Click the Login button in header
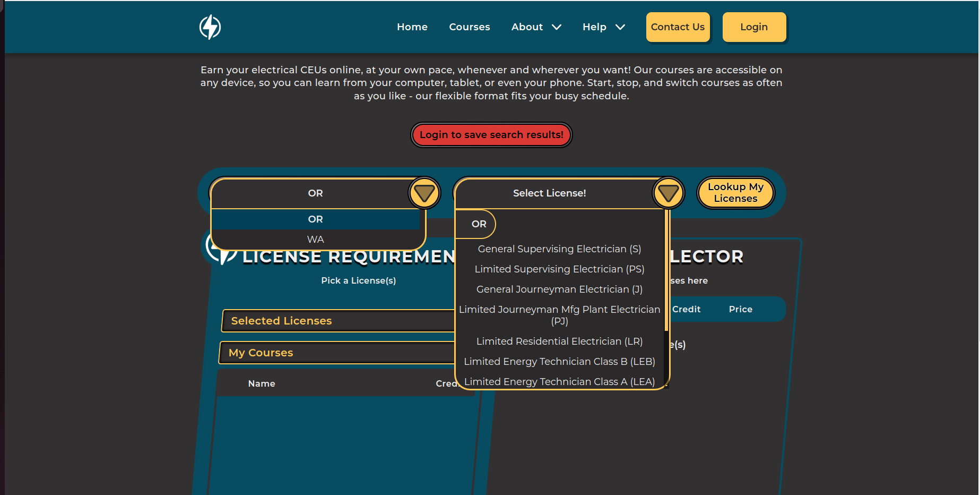Viewport: 980px width, 495px height. click(x=754, y=27)
